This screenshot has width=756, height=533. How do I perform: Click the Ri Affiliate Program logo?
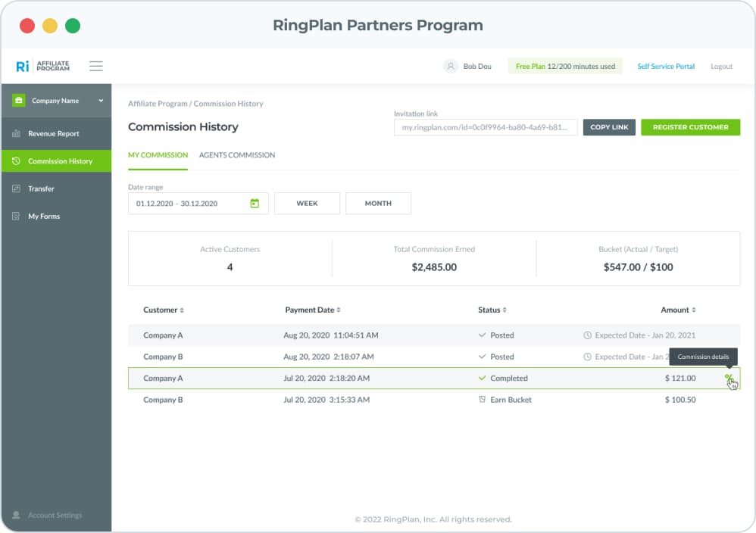click(43, 66)
